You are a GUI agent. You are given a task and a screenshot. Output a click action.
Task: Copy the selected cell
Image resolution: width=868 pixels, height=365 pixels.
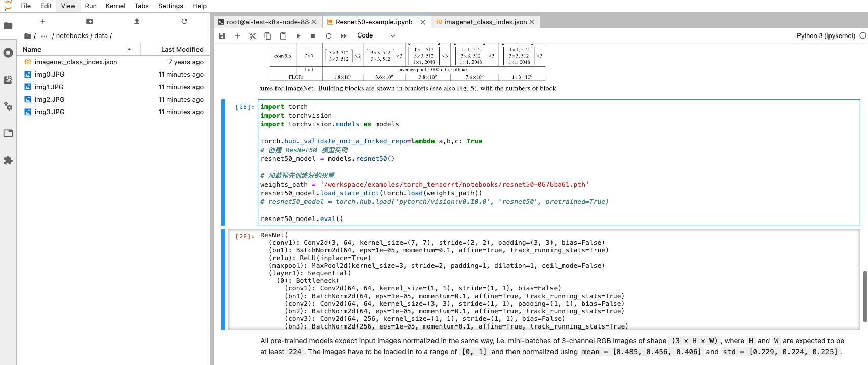click(x=268, y=36)
